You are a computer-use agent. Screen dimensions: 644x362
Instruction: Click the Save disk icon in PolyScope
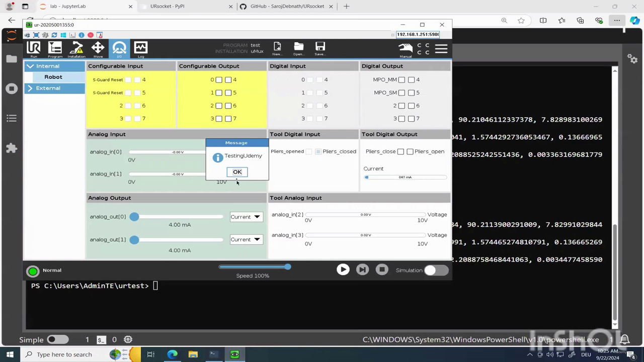pos(320,49)
